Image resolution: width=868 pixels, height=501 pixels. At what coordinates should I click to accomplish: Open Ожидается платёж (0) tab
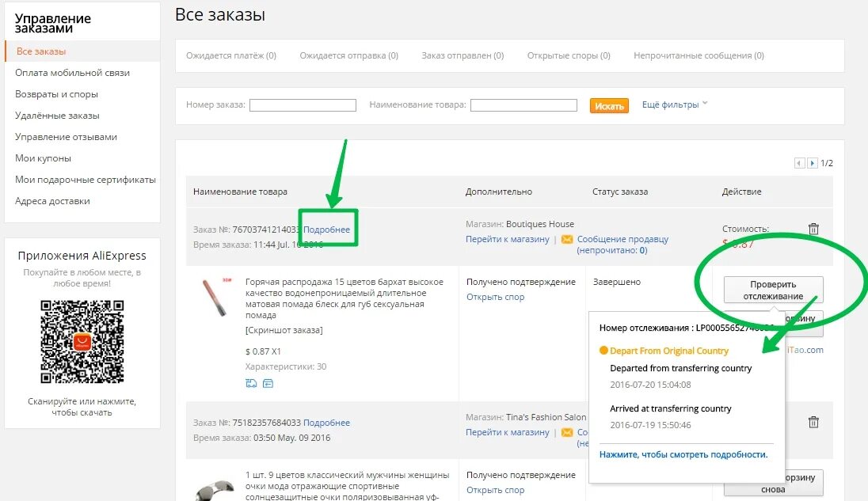click(230, 55)
